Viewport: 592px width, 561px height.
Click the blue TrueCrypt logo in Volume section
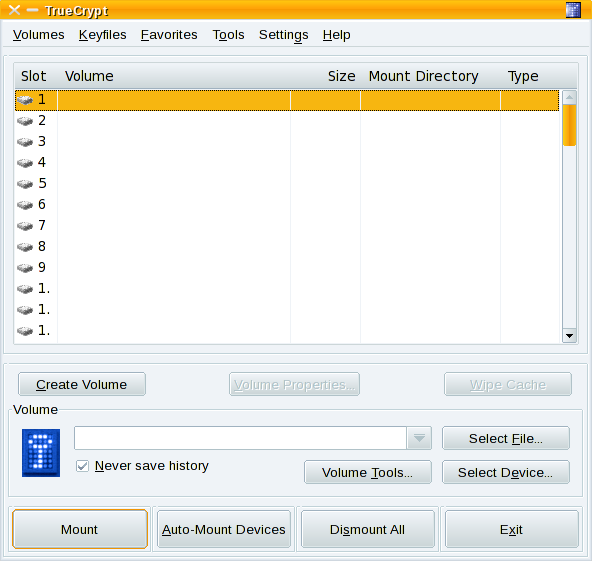click(x=41, y=453)
